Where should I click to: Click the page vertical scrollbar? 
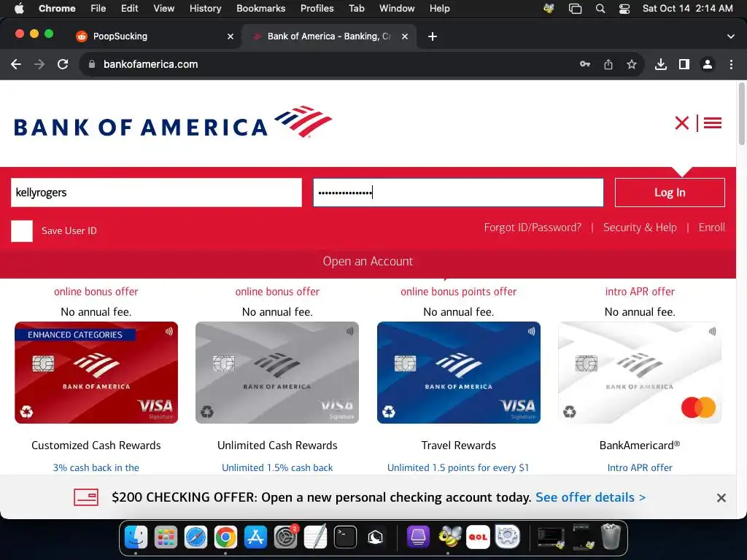(741, 113)
